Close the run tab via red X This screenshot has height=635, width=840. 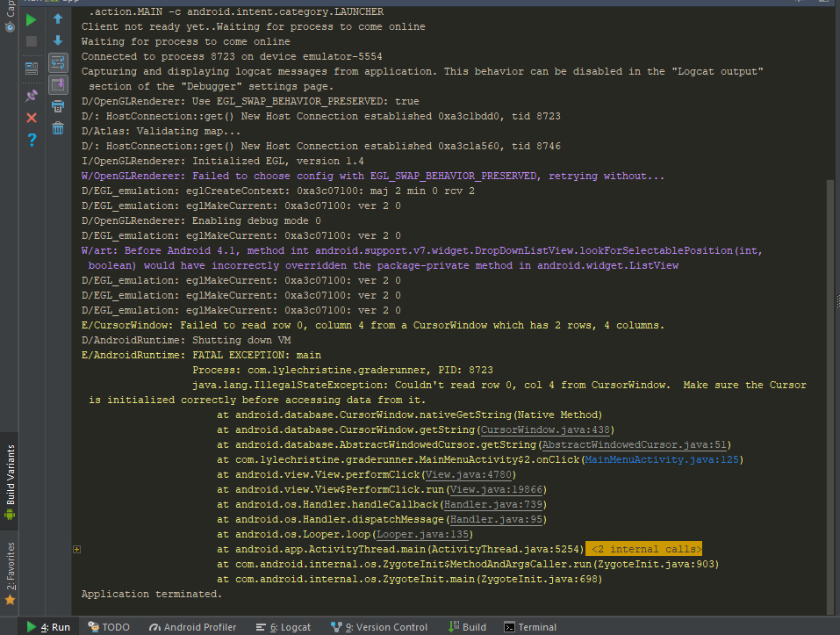tap(32, 117)
